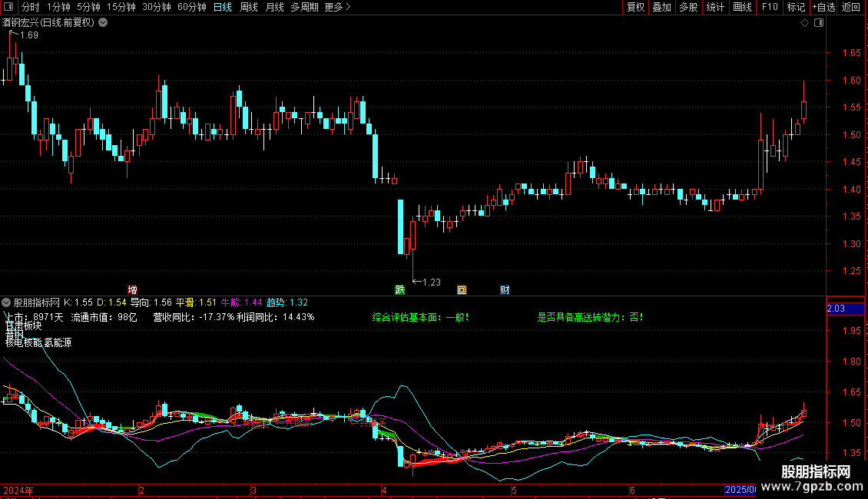Click the 2025 highlighted date marker on timeline
Viewport: 868px width, 499px height.
pos(740,490)
